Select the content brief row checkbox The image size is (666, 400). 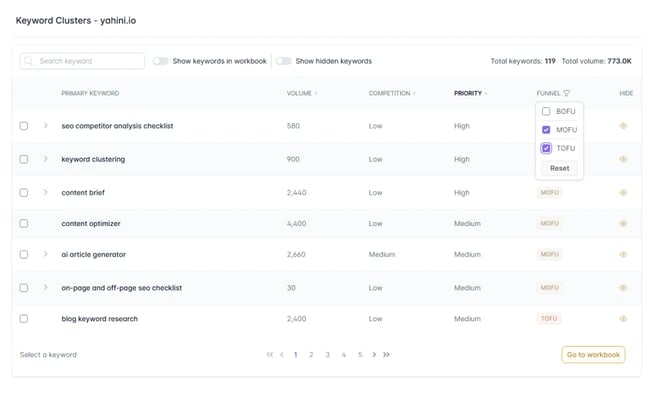tap(24, 192)
